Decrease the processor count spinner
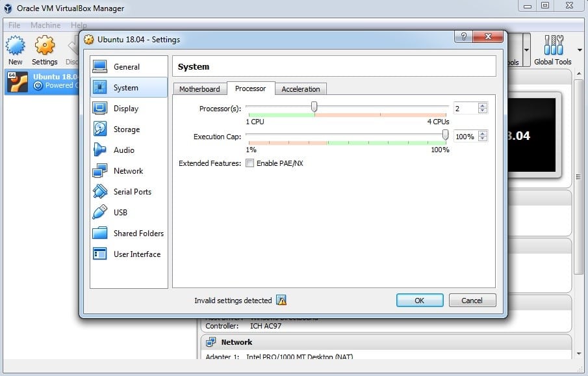This screenshot has height=376, width=588. pos(483,111)
